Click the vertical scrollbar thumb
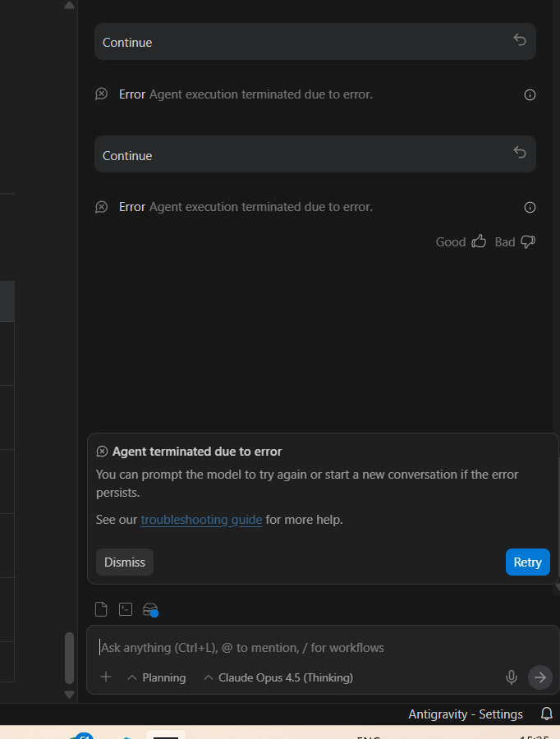This screenshot has height=739, width=560. [69, 658]
